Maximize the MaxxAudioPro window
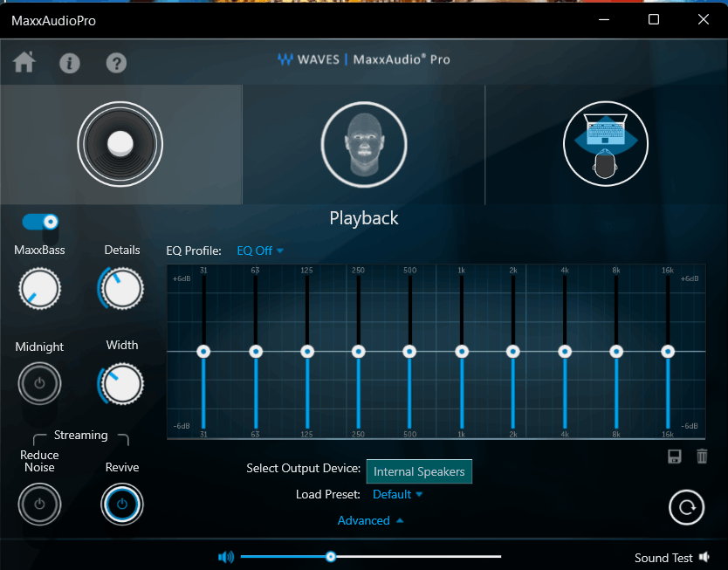The width and height of the screenshot is (728, 570). 654,19
